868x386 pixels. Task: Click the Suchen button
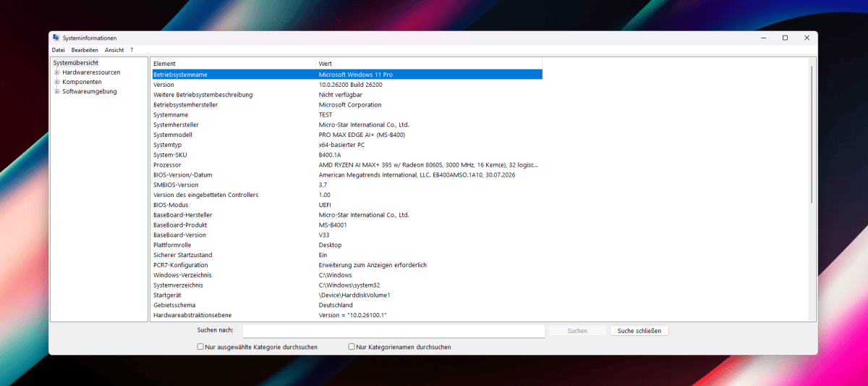(577, 331)
